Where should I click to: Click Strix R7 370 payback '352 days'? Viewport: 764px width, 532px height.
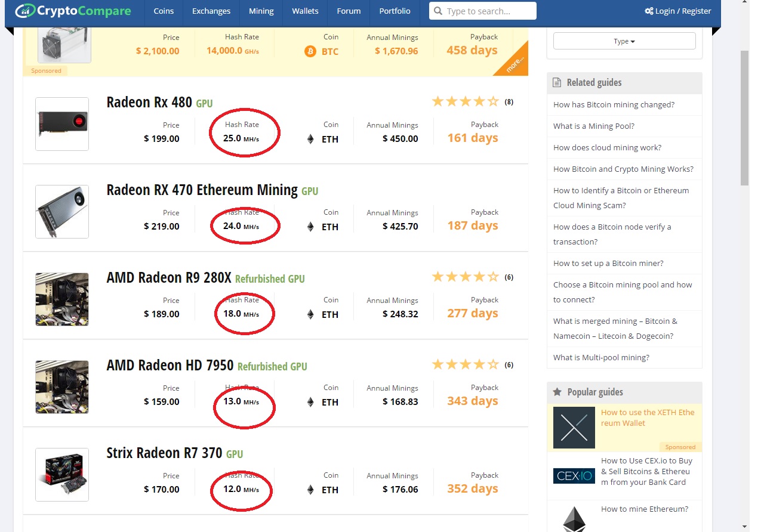[x=473, y=488]
